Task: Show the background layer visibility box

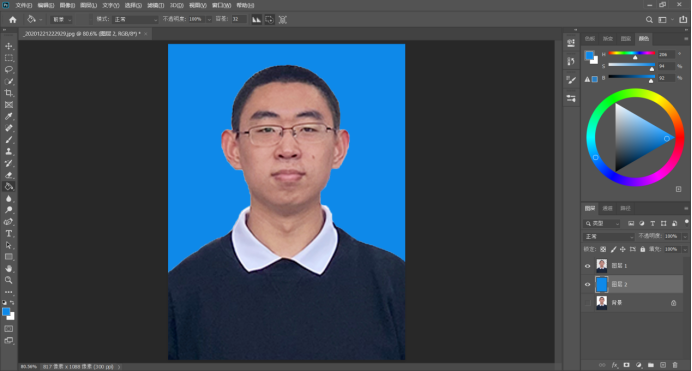Action: click(587, 303)
